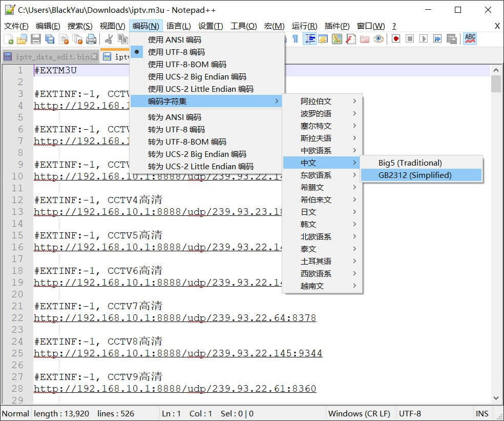504x421 pixels.
Task: Toggle Show All Characters icon
Action: coord(296,39)
